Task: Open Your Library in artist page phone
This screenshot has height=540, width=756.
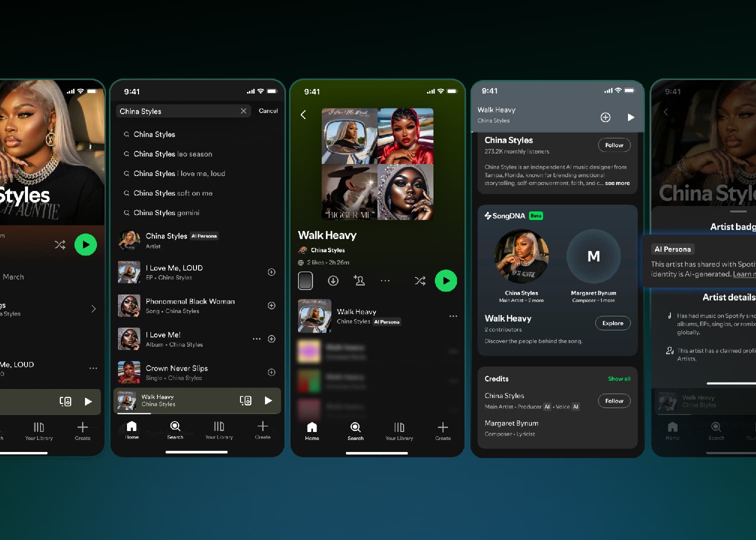Action: [39, 430]
